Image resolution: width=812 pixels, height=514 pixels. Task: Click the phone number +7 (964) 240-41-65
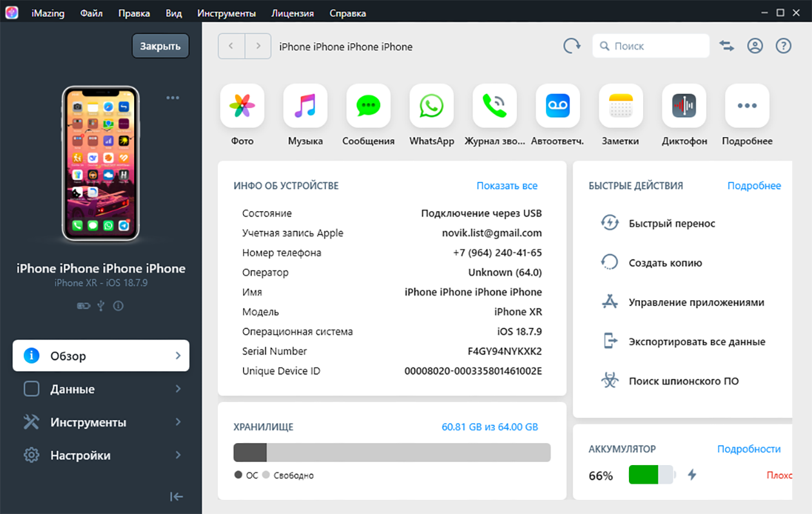pyautogui.click(x=498, y=252)
